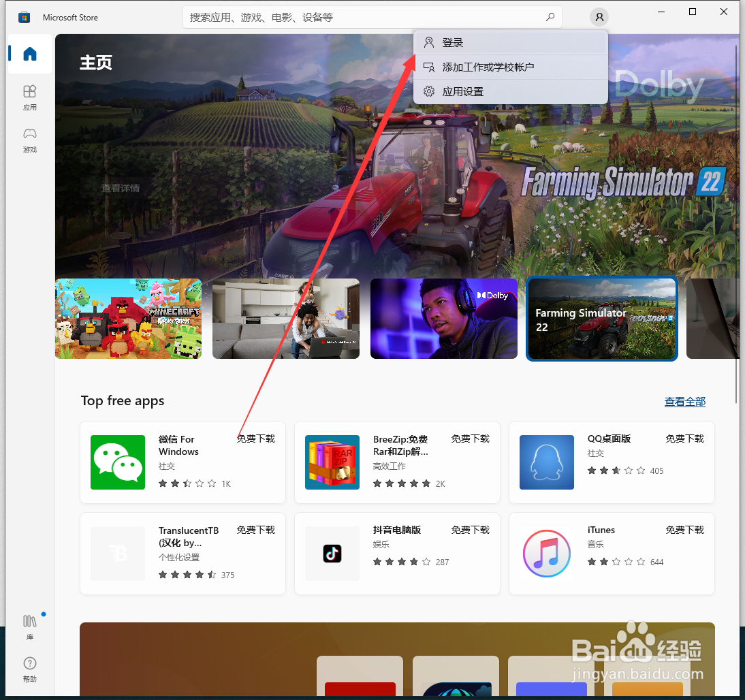Click 免费下载 for 抖音电脑版
Viewport: 745px width, 700px height.
click(x=471, y=530)
